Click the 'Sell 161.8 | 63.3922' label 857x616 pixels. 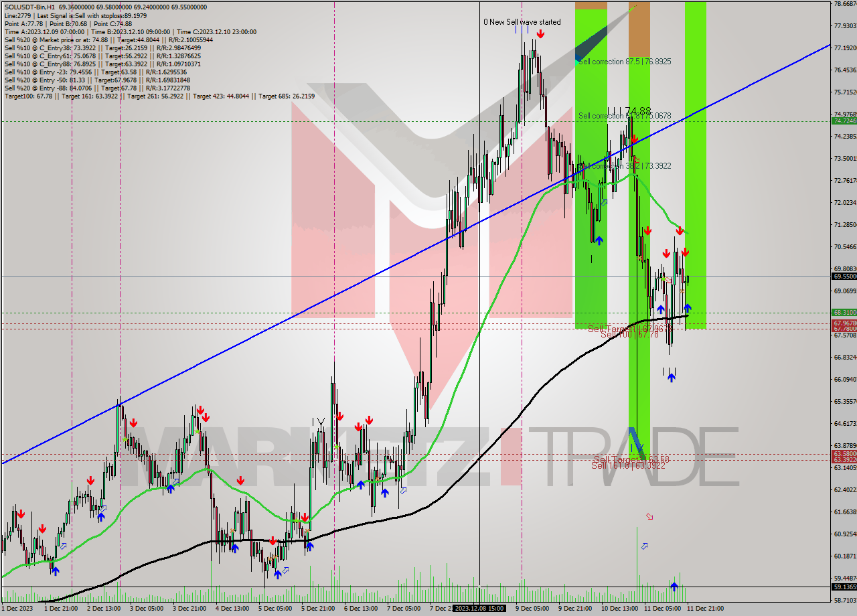[628, 465]
